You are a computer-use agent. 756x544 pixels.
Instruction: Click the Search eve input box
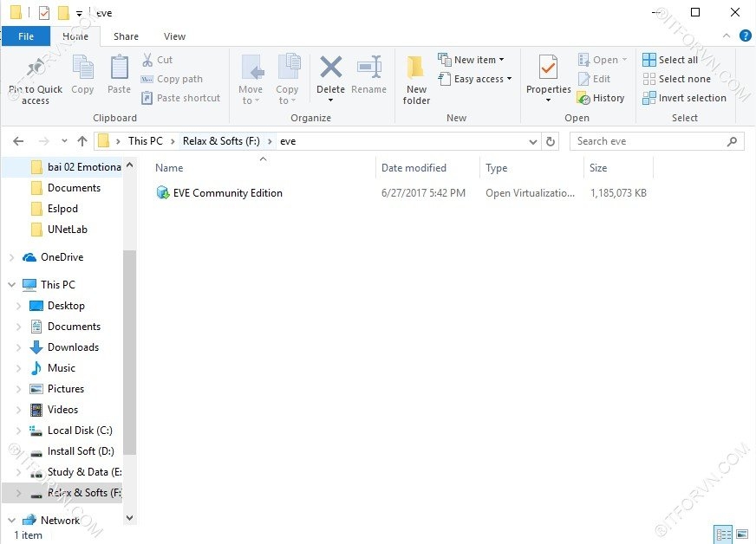pos(648,141)
